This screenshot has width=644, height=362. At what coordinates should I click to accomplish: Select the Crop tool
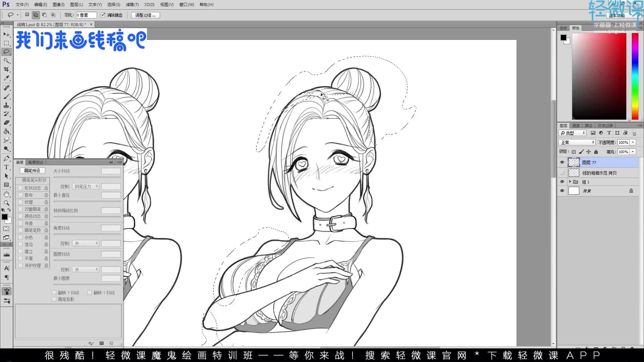click(x=6, y=69)
